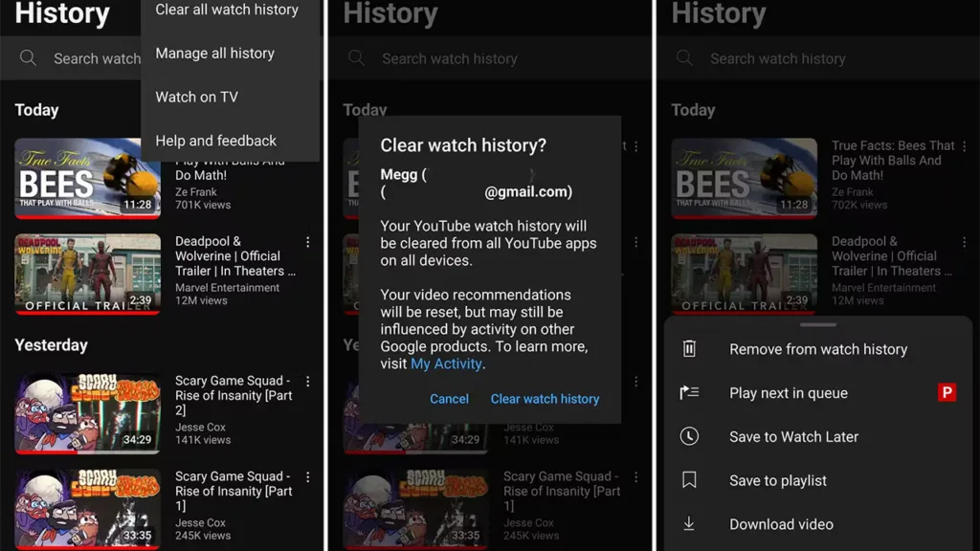This screenshot has width=980, height=551.
Task: Open more options for Rise of Insanity Part 2, middle panel
Action: click(636, 382)
